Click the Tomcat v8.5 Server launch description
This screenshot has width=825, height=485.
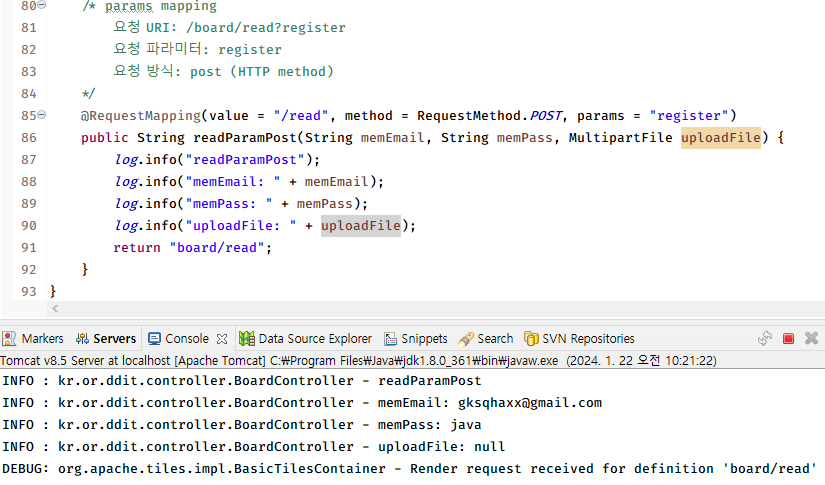pos(358,361)
